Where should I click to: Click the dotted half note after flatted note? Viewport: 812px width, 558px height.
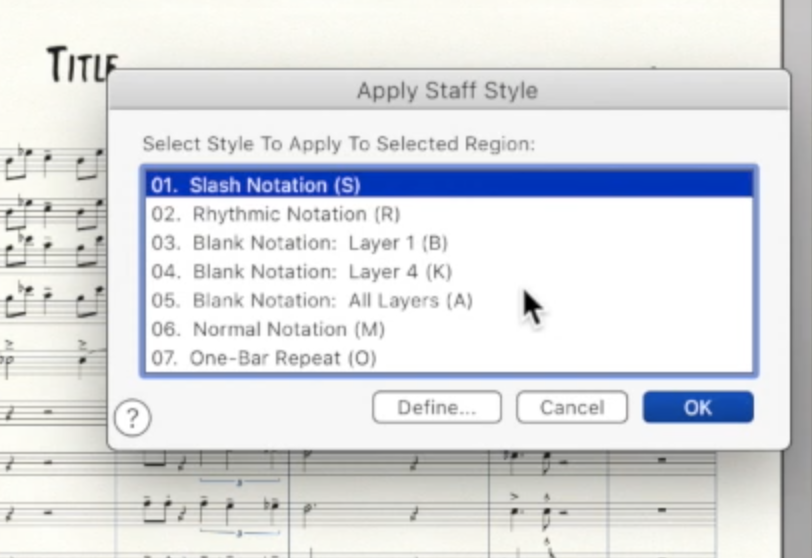[x=309, y=510]
